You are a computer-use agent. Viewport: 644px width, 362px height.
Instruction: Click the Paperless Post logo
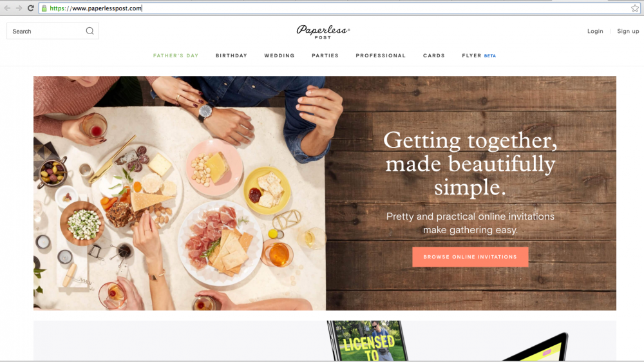click(x=323, y=32)
